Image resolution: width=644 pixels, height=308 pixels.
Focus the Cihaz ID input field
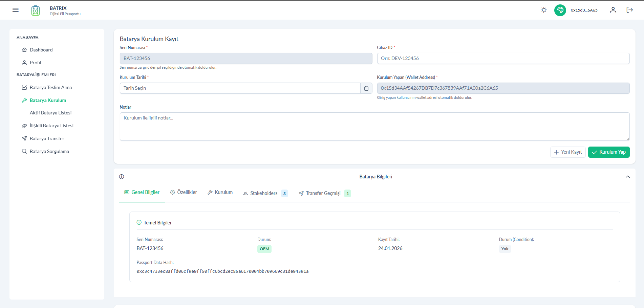point(503,59)
